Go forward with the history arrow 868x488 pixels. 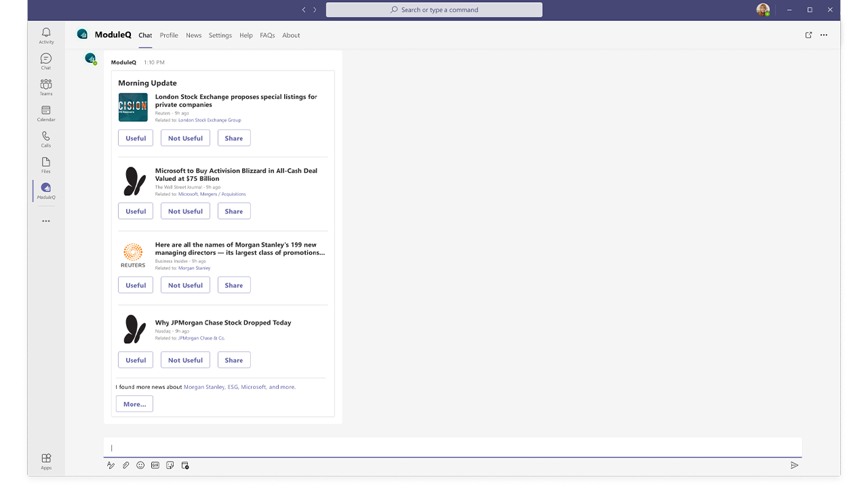pos(315,9)
